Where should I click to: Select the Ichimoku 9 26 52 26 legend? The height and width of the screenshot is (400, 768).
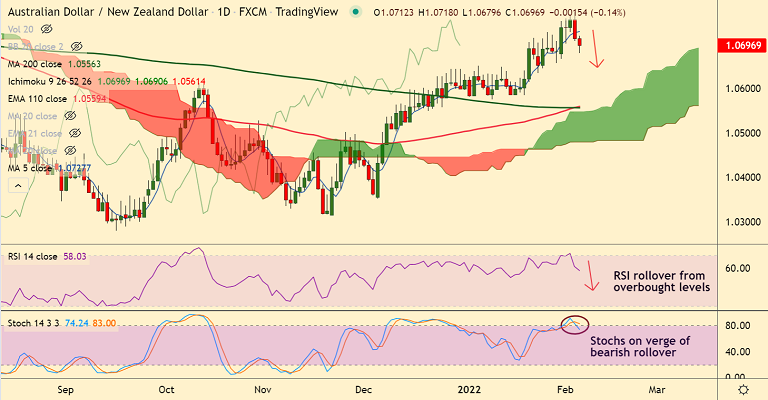point(49,81)
